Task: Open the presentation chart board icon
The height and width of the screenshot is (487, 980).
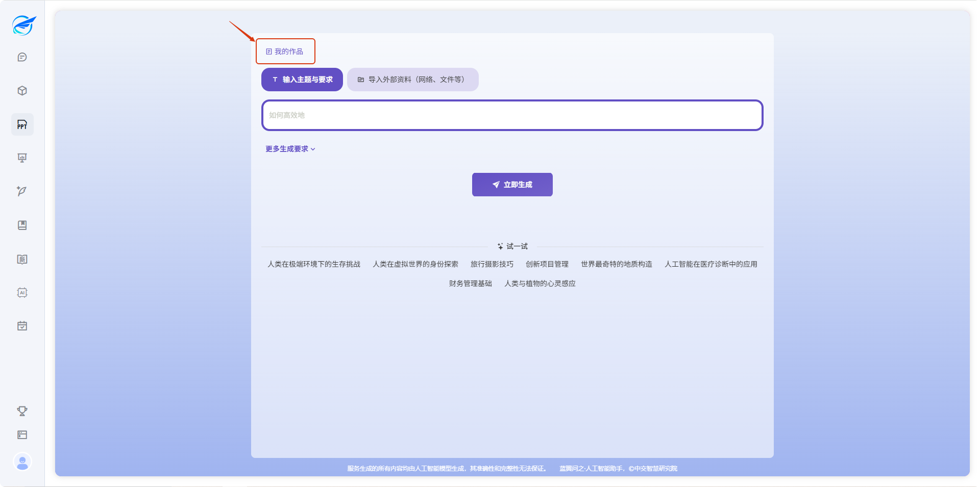Action: (22, 158)
